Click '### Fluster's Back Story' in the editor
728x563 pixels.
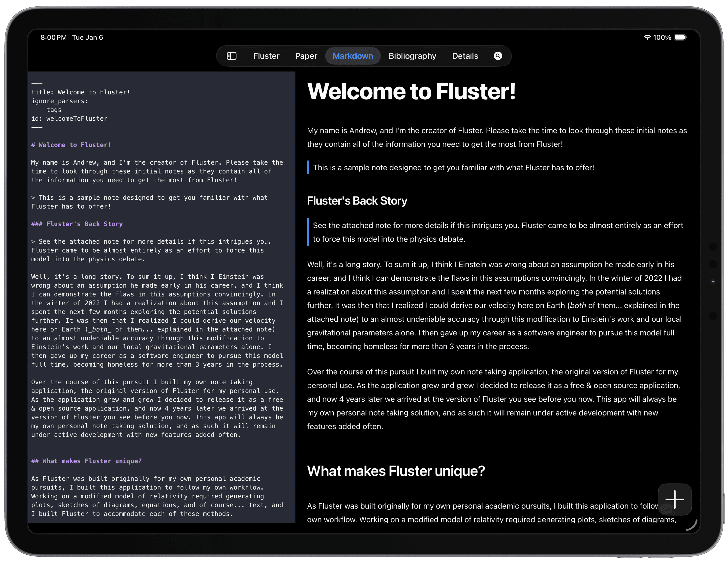(x=77, y=224)
